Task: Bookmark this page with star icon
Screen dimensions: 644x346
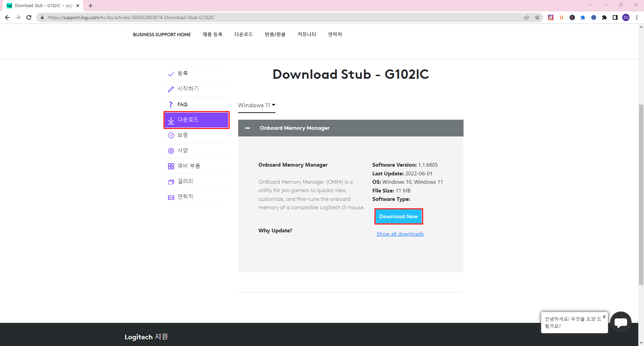Action: pyautogui.click(x=537, y=17)
